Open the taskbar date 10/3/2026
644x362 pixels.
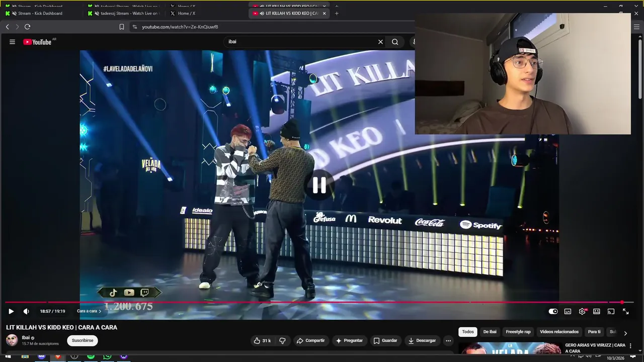616,358
